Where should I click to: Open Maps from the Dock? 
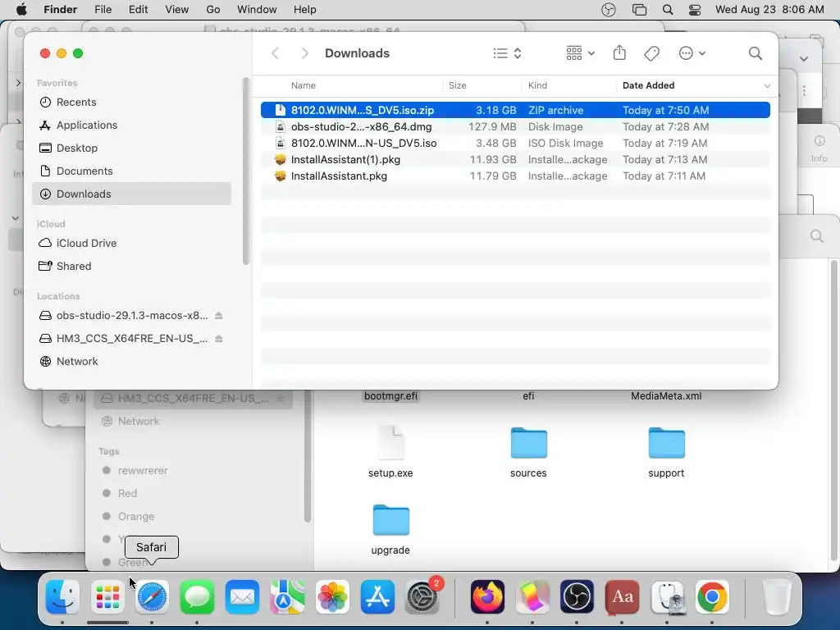click(x=287, y=597)
